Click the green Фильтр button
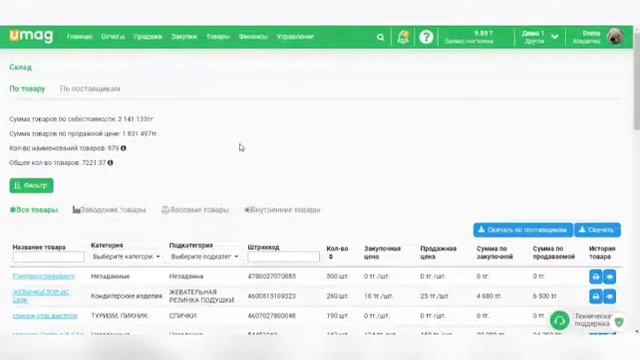Viewport: 640px width, 360px height. click(x=31, y=186)
